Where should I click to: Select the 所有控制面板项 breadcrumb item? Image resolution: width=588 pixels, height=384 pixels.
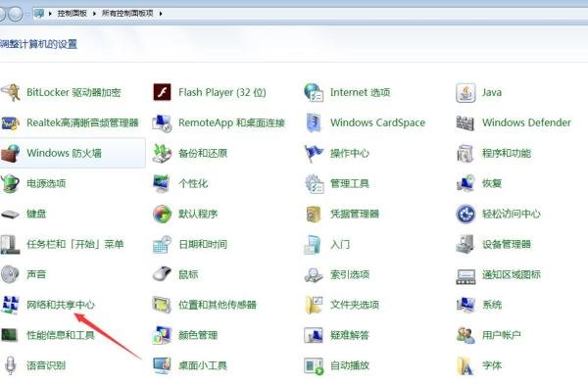tap(127, 14)
